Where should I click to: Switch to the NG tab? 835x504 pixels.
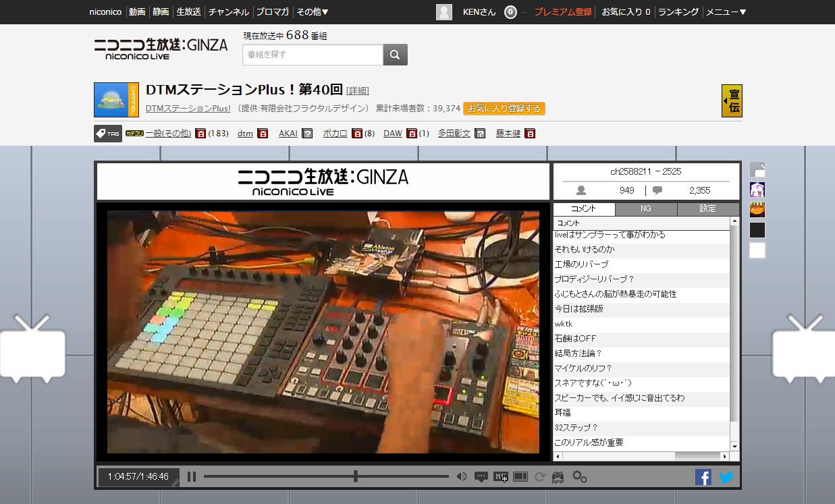click(x=646, y=208)
